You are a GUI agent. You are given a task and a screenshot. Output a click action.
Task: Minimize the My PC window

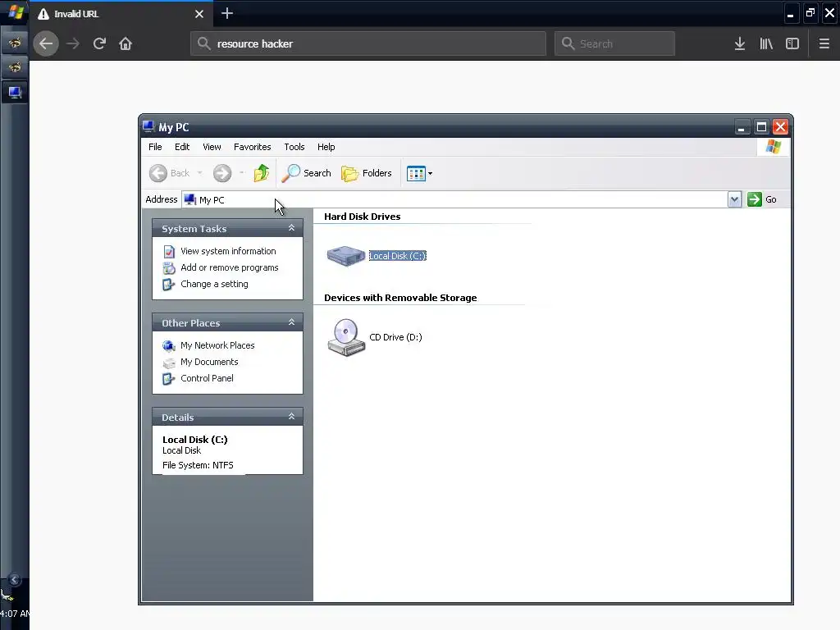[742, 127]
